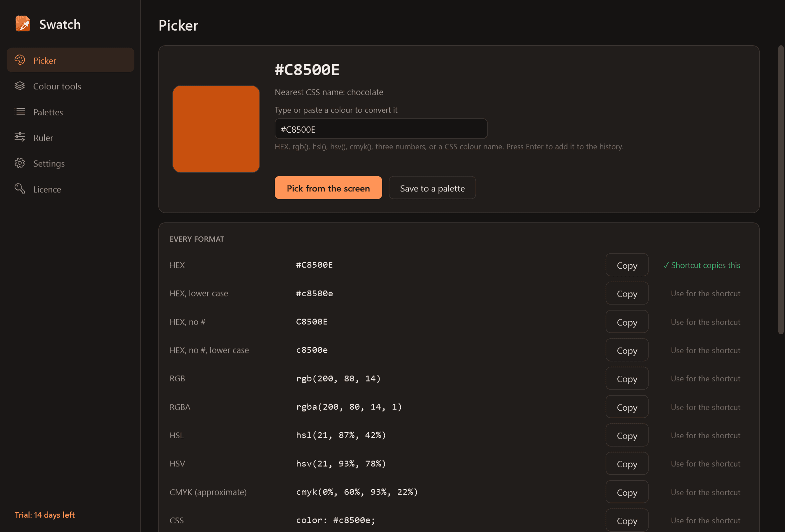This screenshot has height=532, width=785.
Task: Click the colour input field with #C8500E
Action: pyautogui.click(x=381, y=129)
